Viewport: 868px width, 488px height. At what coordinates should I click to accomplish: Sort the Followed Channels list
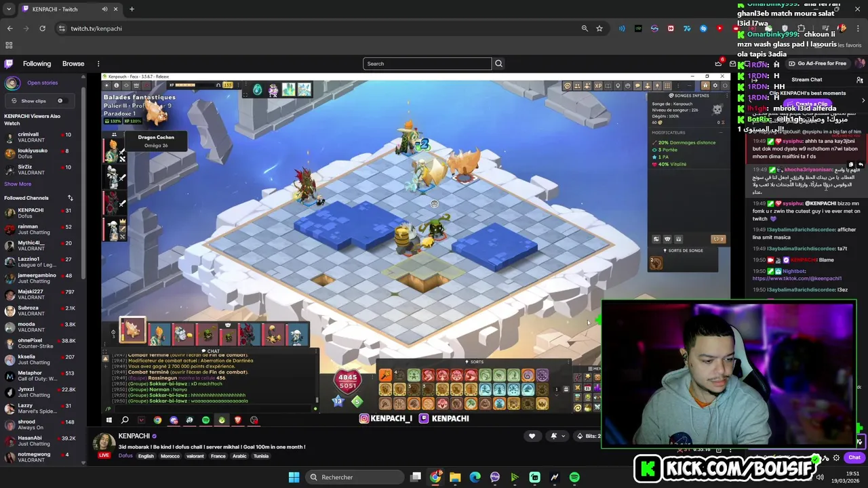click(x=70, y=198)
